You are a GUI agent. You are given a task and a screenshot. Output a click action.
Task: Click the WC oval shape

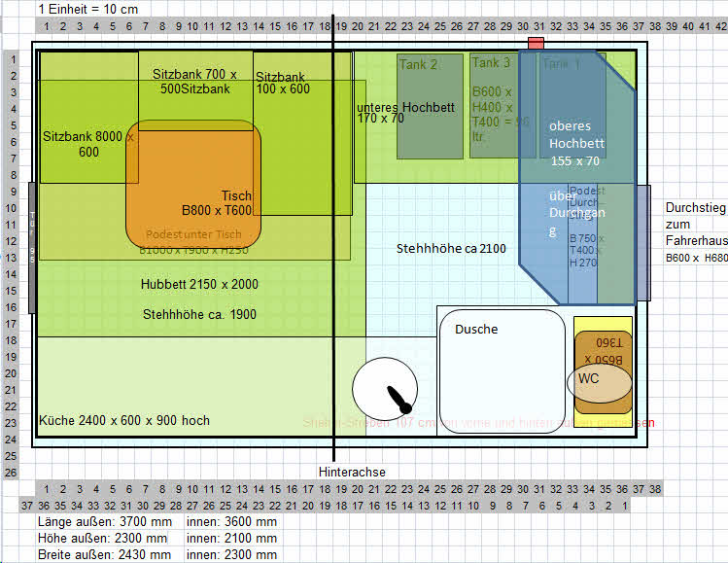click(599, 383)
